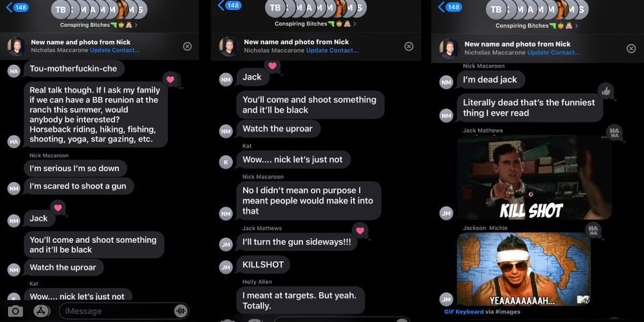Screen dimensions: 644x322
Task: Expand Conspiring Bitches group details in left panel
Action: pyautogui.click(x=98, y=25)
